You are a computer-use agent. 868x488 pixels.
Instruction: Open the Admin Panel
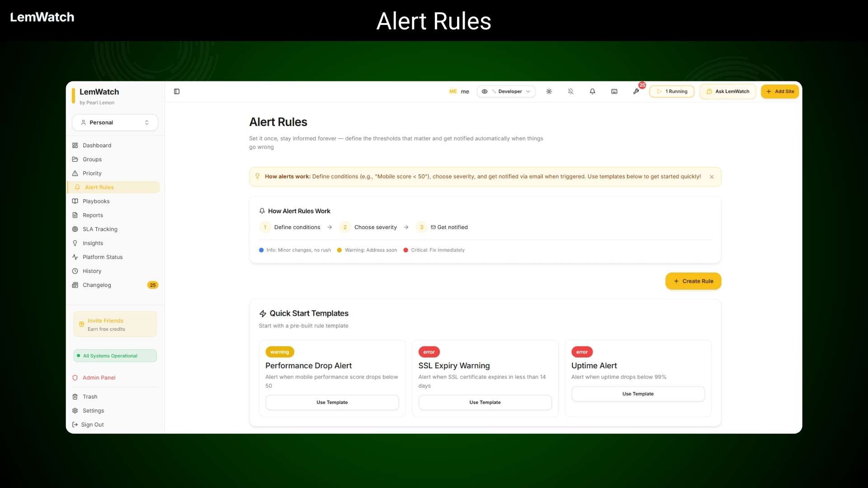point(99,377)
